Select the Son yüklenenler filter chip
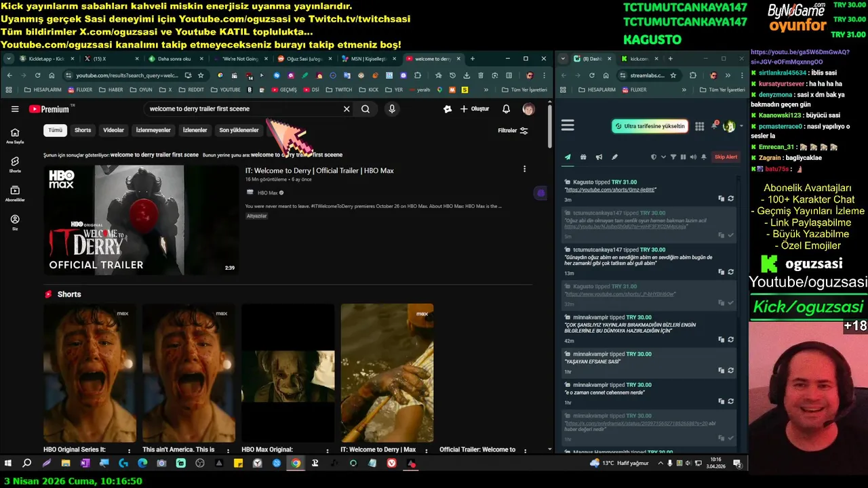Image resolution: width=868 pixels, height=488 pixels. coord(239,130)
